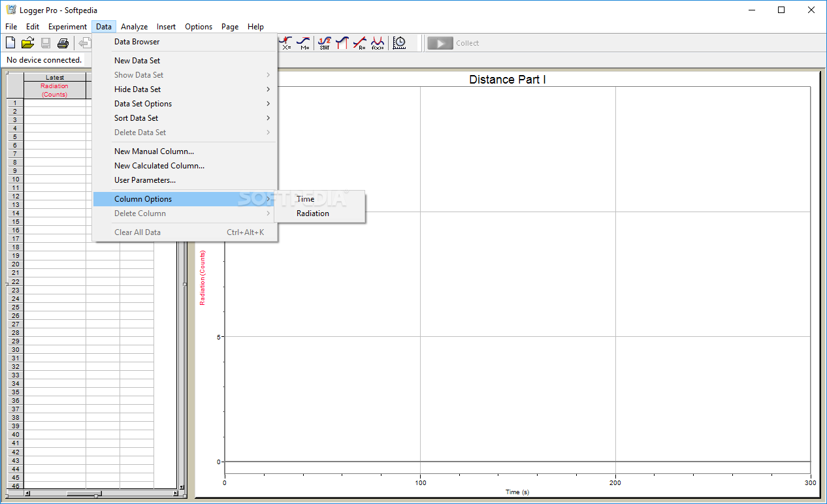827x504 pixels.
Task: Choose Data Browser from the menu
Action: [x=186, y=42]
